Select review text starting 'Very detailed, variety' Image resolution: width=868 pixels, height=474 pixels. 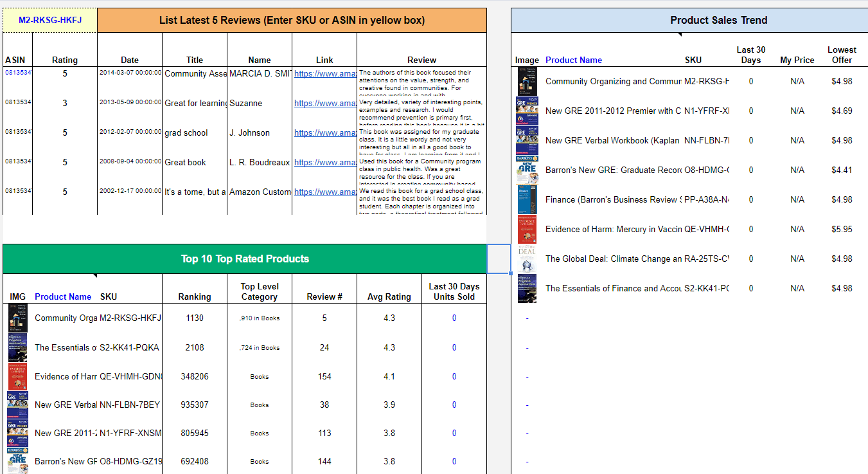tap(421, 112)
